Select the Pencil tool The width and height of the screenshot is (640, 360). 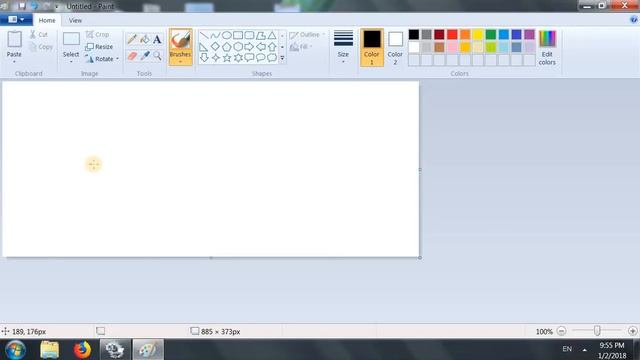[132, 39]
